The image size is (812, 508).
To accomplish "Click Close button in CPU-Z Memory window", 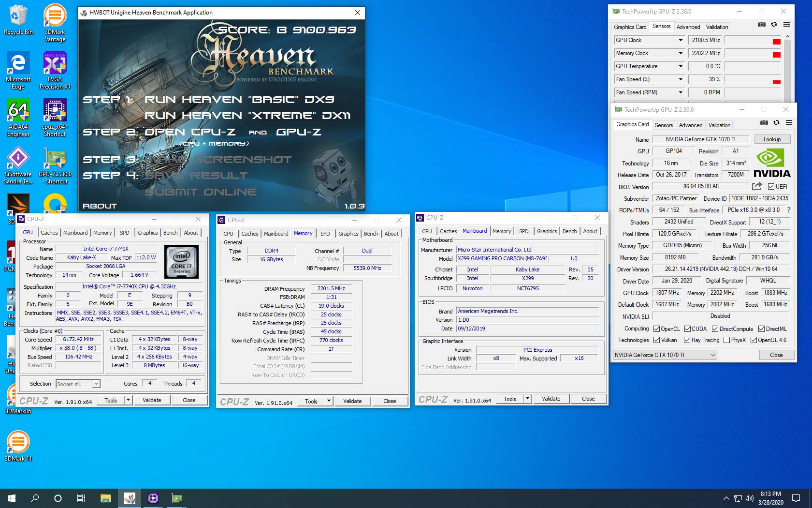I will 390,401.
